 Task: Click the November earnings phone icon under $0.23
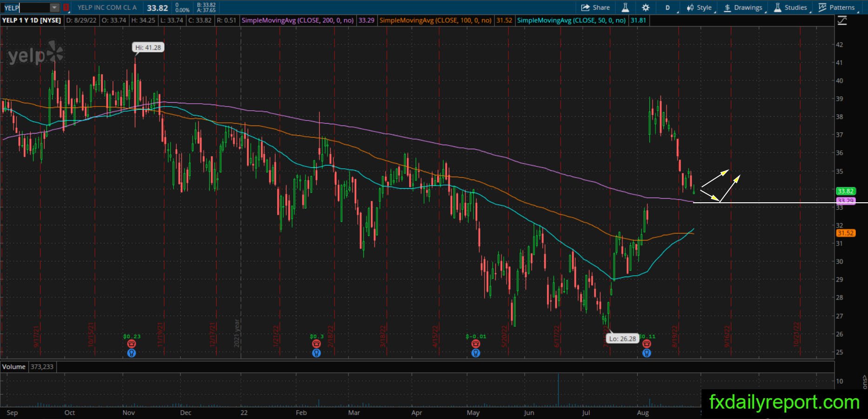click(x=132, y=344)
